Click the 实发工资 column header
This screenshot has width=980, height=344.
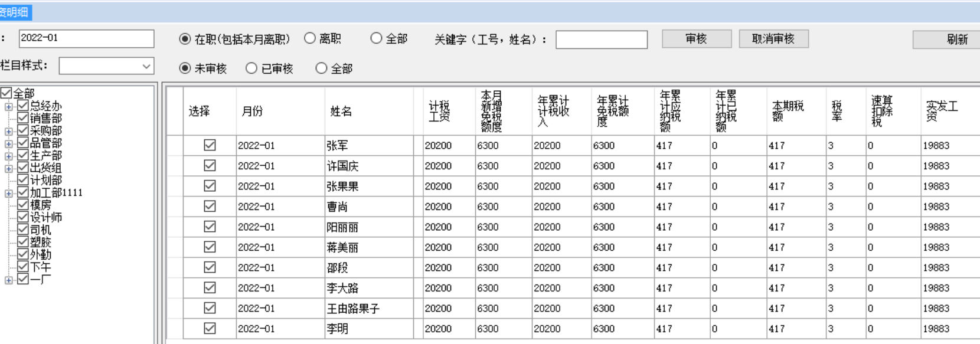(942, 111)
